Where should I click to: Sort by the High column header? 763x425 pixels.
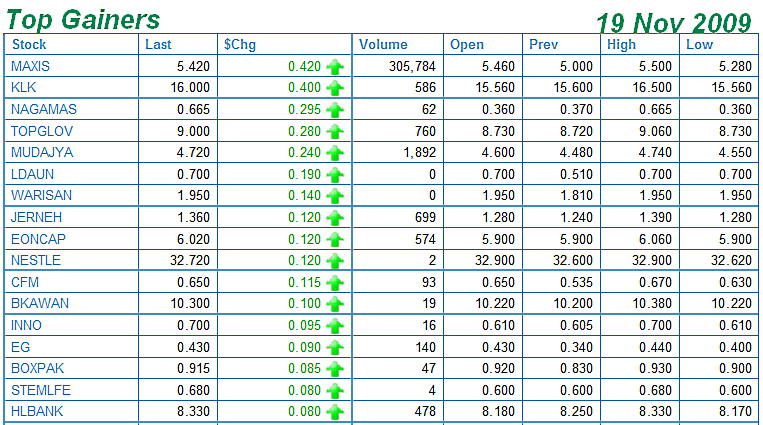[621, 44]
